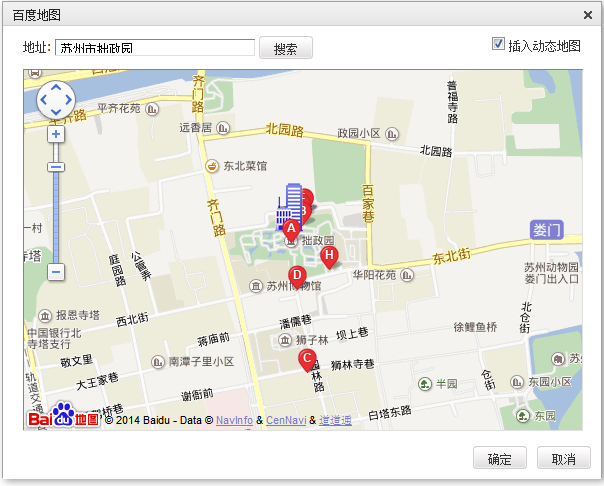
Task: Confirm with the 确定 button
Action: (x=499, y=459)
